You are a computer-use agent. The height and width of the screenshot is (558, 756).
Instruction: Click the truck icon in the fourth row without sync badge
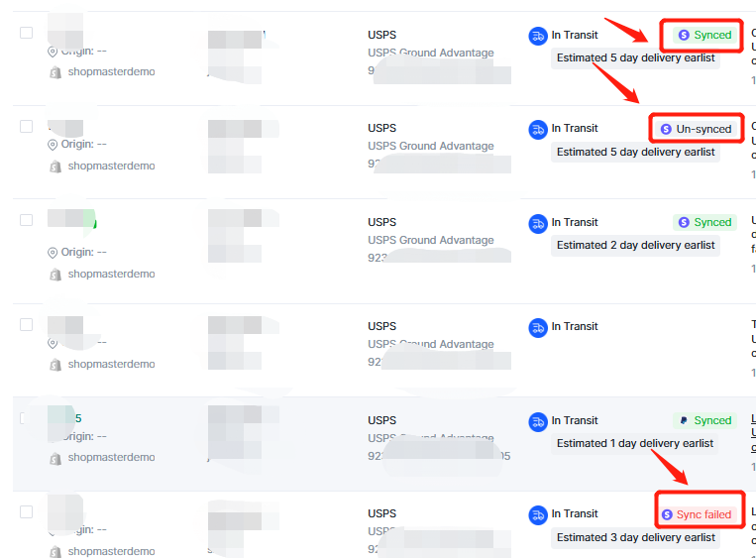coord(538,327)
